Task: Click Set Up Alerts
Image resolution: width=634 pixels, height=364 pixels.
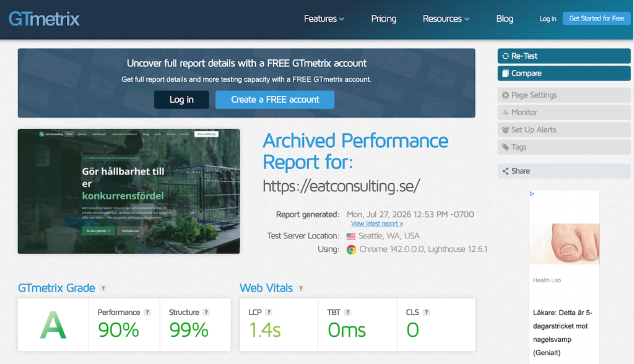Action: click(564, 130)
